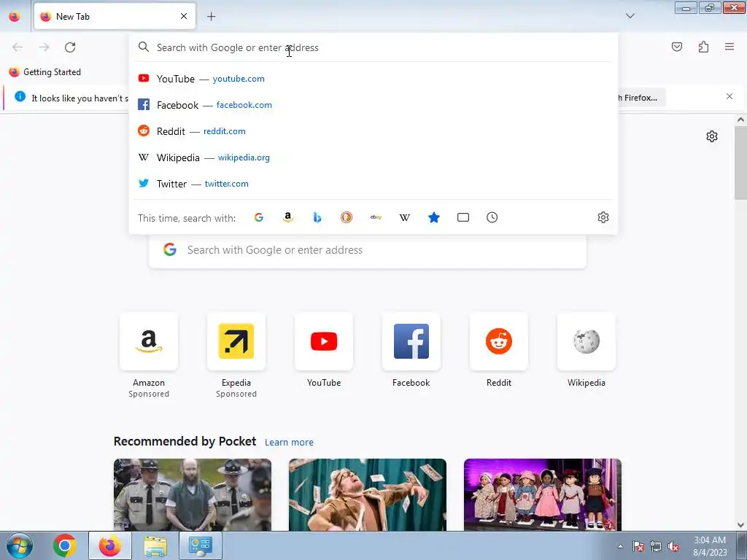Open the control panel taskbar app
The width and height of the screenshot is (747, 560).
coord(200,545)
